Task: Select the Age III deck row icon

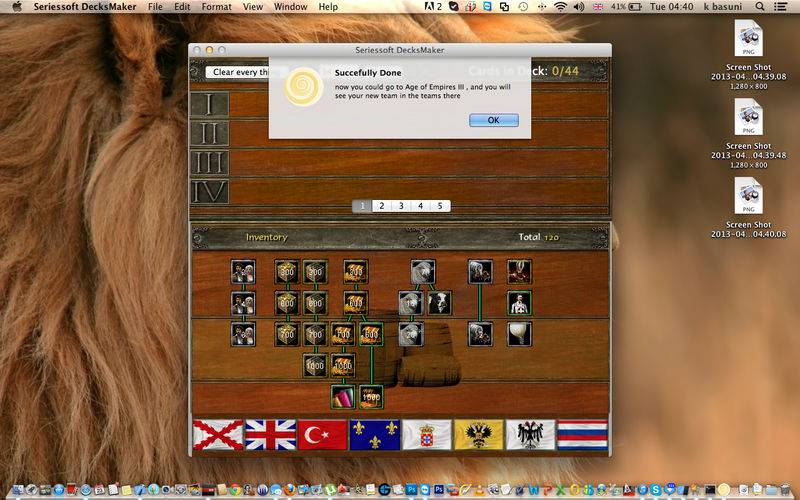Action: (209, 163)
